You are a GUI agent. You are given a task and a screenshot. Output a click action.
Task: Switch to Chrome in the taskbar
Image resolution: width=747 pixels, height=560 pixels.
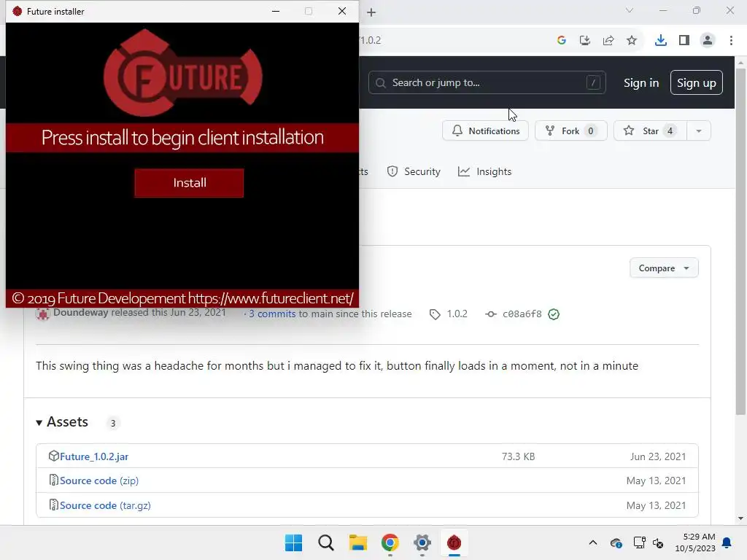(390, 542)
